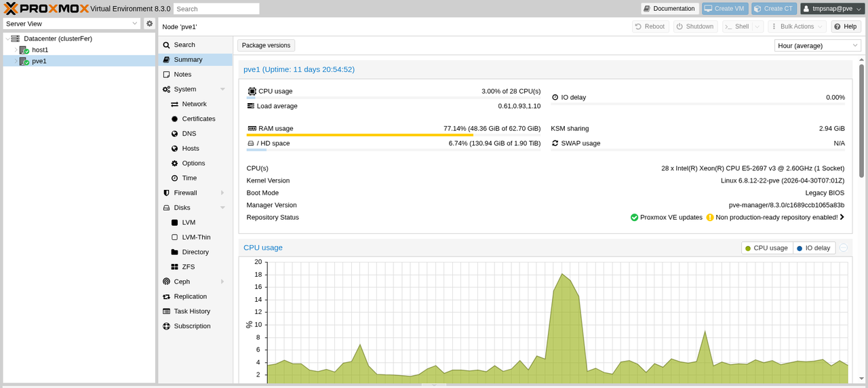
Task: Click the ZFS grid icon
Action: point(175,267)
